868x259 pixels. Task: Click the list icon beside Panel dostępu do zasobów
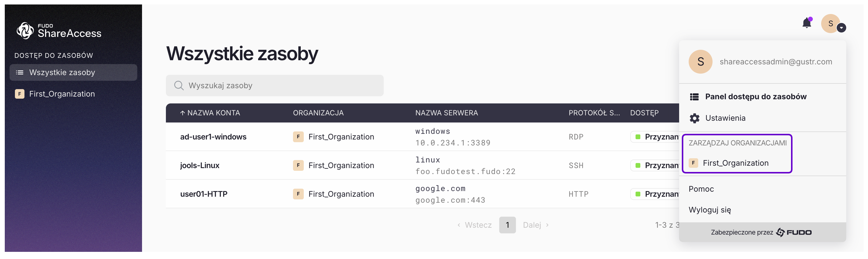pos(694,97)
